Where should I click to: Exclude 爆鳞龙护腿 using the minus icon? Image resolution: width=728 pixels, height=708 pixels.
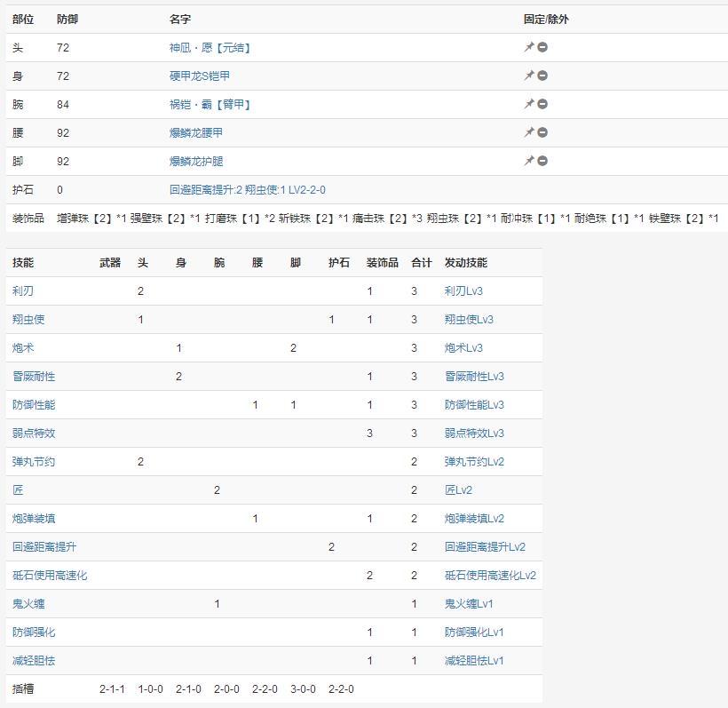[x=542, y=161]
